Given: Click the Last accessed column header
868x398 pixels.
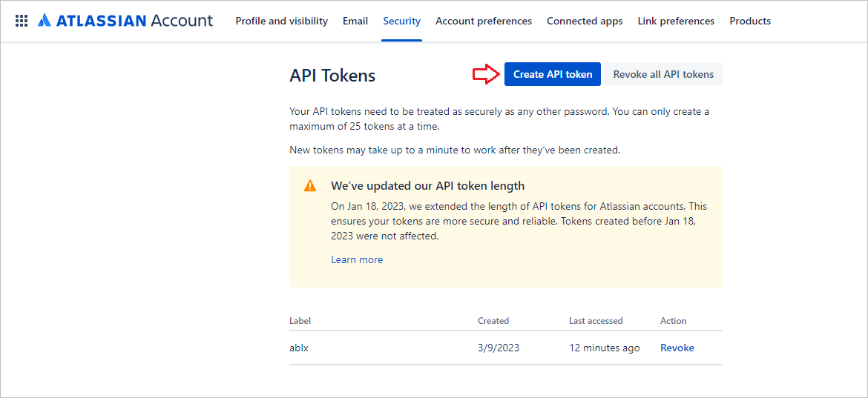Looking at the screenshot, I should 596,321.
